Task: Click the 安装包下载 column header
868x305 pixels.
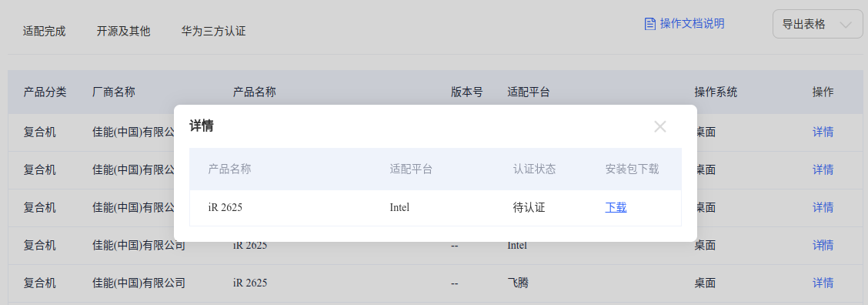Action: point(633,169)
